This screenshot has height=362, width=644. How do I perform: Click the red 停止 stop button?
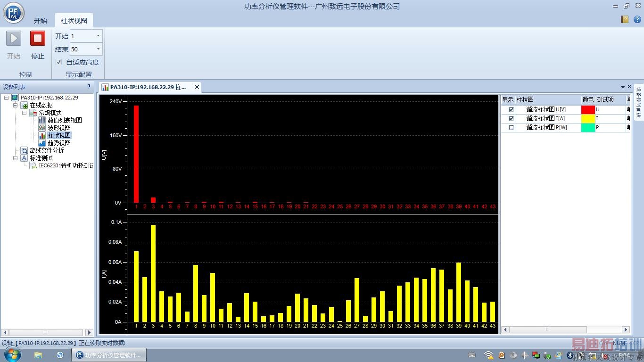38,38
